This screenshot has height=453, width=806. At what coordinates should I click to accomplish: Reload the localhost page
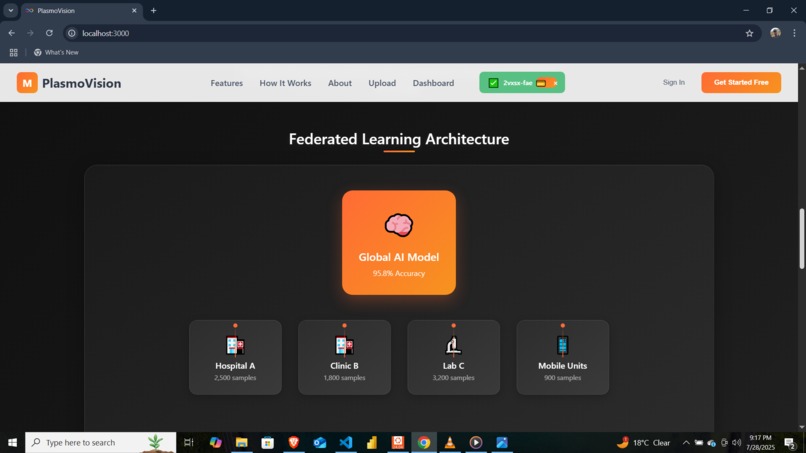49,33
